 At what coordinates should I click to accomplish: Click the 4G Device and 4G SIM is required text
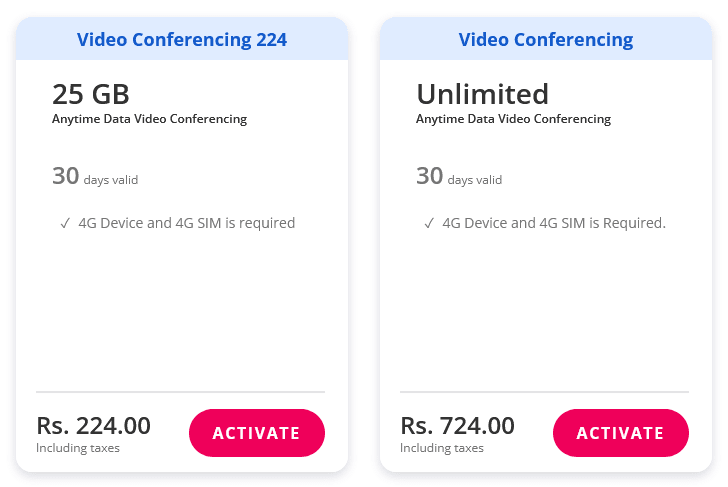[187, 223]
